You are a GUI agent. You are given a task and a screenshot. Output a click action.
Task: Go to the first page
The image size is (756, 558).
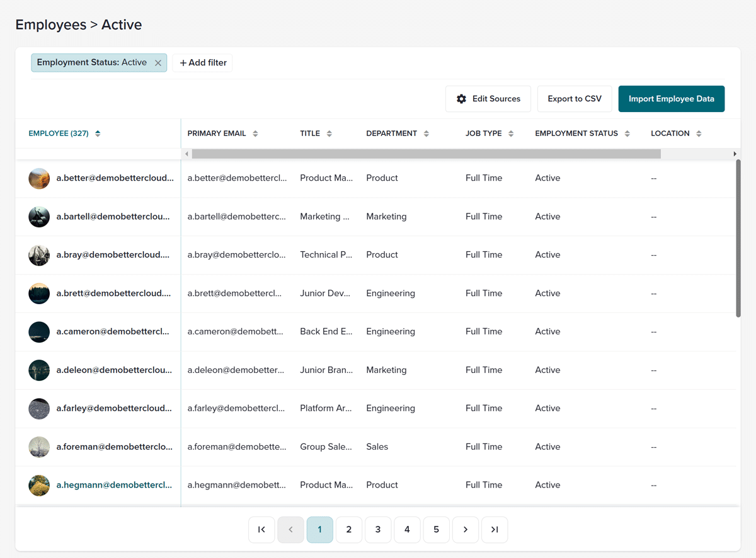click(x=261, y=530)
